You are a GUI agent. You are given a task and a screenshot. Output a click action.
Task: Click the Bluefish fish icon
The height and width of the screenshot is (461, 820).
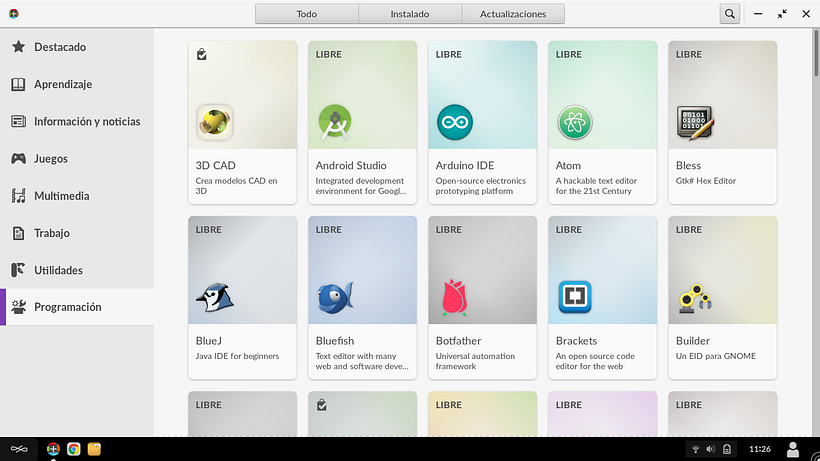click(x=335, y=297)
